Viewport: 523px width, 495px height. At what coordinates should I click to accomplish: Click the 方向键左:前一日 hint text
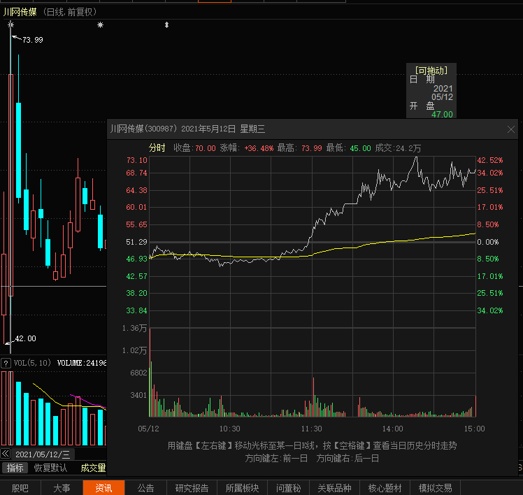(276, 458)
